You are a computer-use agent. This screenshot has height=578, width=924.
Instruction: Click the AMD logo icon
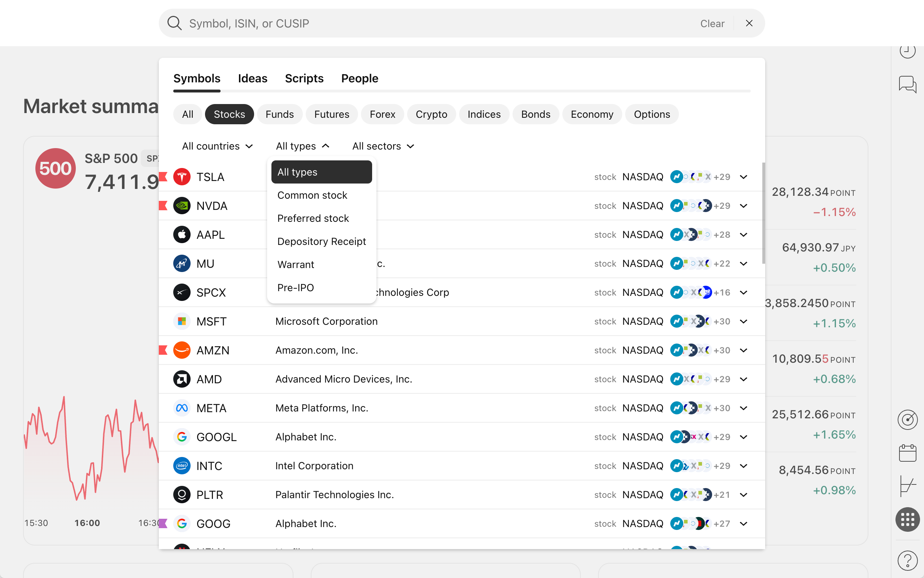(x=182, y=379)
